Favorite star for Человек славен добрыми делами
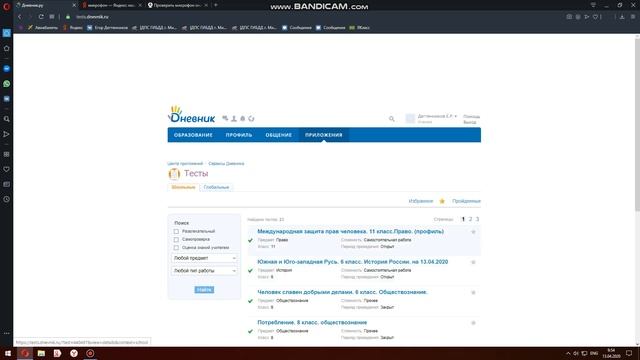 (473, 293)
